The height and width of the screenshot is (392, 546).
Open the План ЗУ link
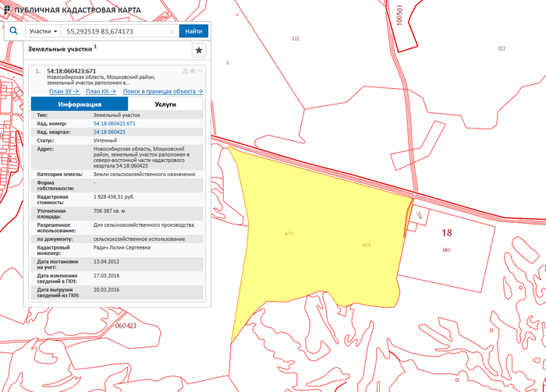point(64,91)
